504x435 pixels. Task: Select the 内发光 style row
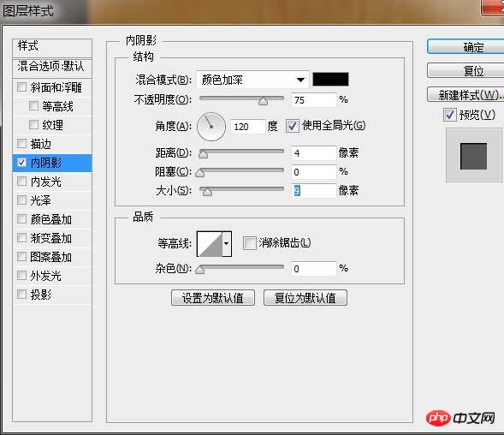[x=52, y=182]
